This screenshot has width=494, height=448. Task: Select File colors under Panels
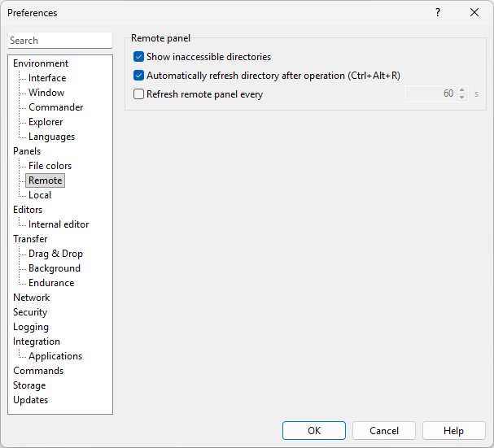(50, 166)
